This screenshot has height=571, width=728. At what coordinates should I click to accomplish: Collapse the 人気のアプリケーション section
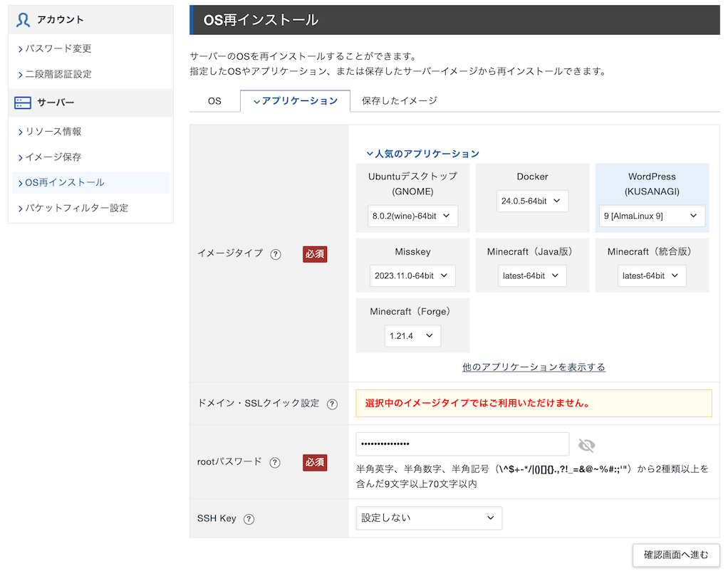(422, 154)
